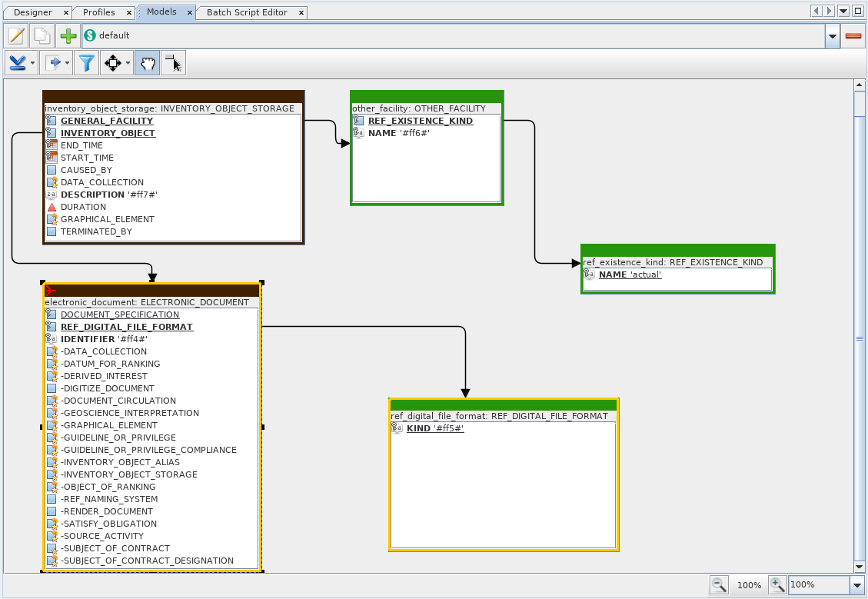Select the default model name

pyautogui.click(x=114, y=35)
